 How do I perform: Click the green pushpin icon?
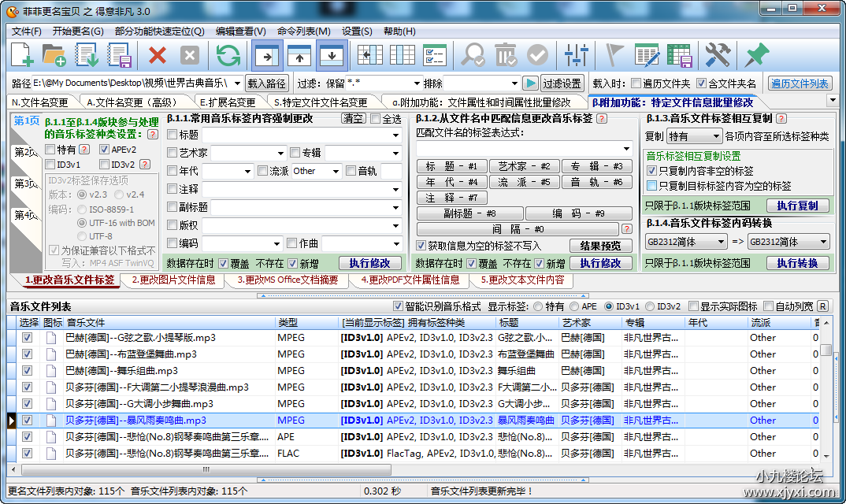755,55
